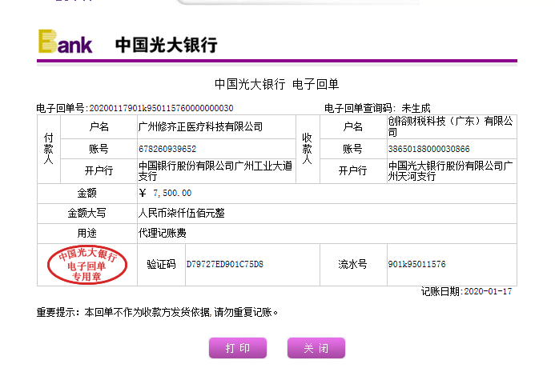Click the 用途 label cell

[x=87, y=234]
